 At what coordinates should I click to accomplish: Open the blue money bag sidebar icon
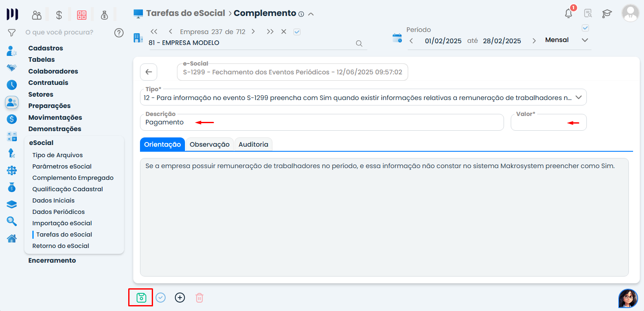click(x=12, y=187)
